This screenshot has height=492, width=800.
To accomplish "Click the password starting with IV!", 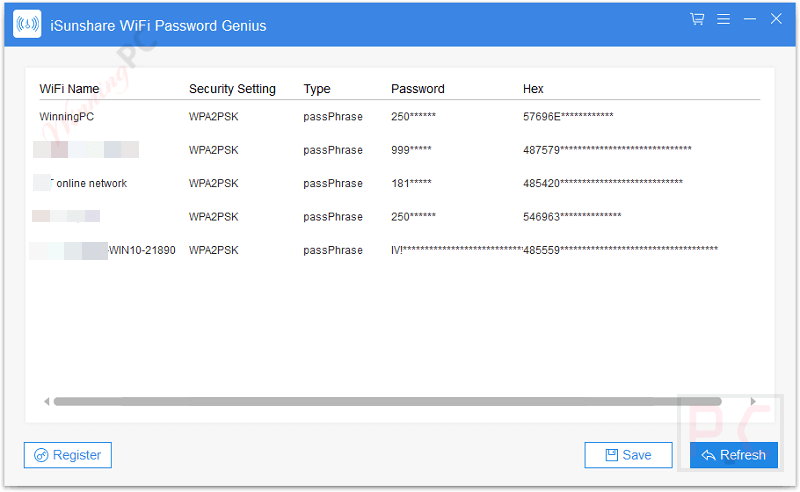I will (457, 250).
